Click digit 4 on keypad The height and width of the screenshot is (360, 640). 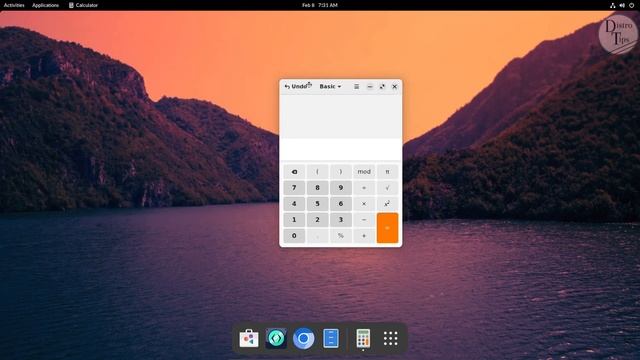[x=294, y=204]
